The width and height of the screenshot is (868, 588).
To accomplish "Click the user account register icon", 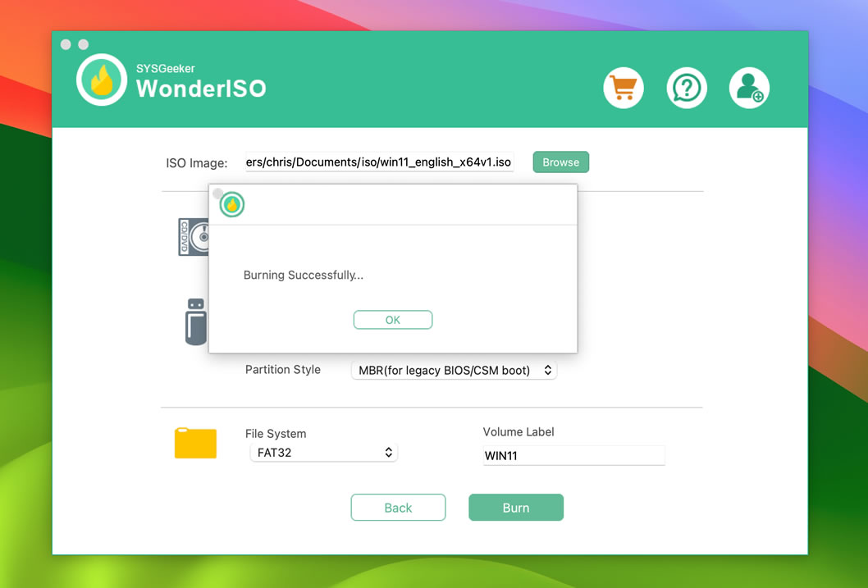I will tap(749, 88).
